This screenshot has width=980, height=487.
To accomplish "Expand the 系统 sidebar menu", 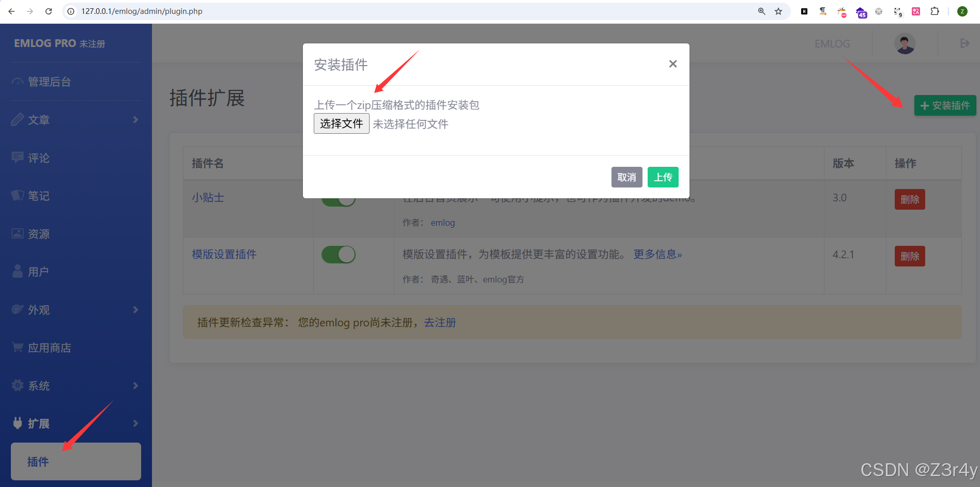I will tap(76, 386).
